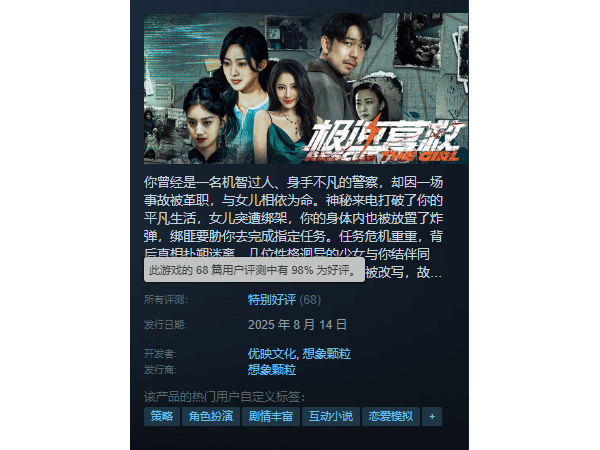Screen dimensions: 600x450
Task: Click the release date 2025 年 8 月 14 日
Action: tap(297, 325)
